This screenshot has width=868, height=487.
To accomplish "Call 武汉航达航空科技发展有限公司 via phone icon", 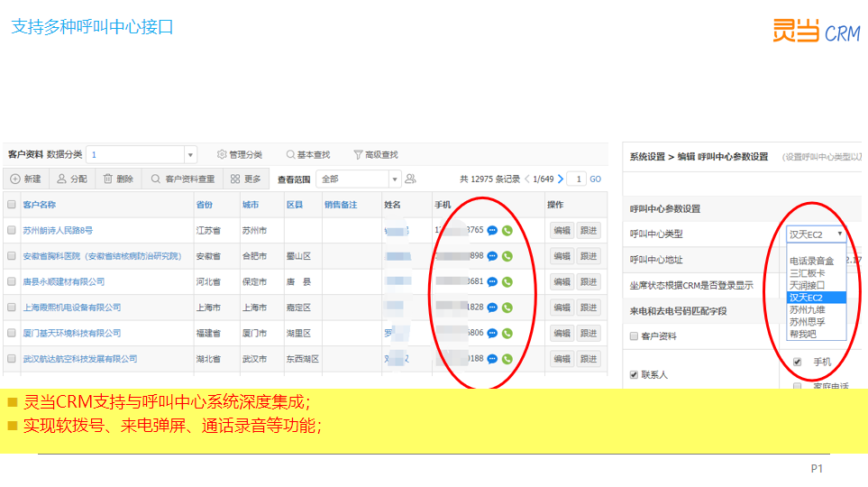I will pos(507,359).
